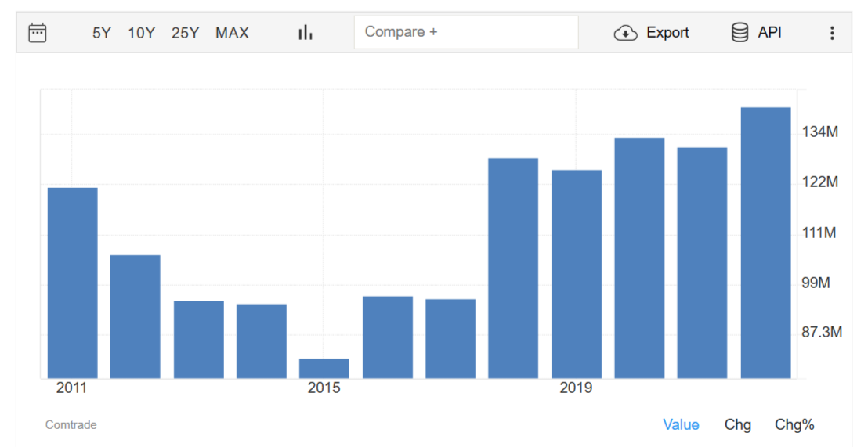This screenshot has width=868, height=447.
Task: Click the 2011 bar in the chart
Action: coord(73,283)
